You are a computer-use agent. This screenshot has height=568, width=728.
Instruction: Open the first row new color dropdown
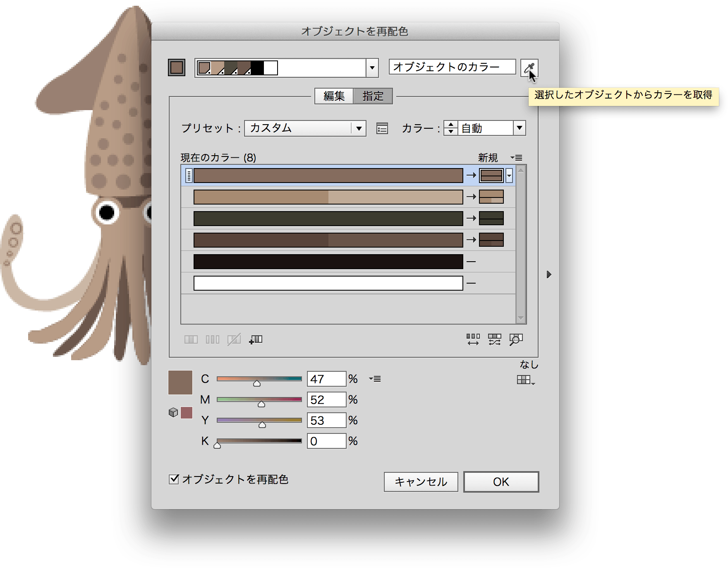509,176
